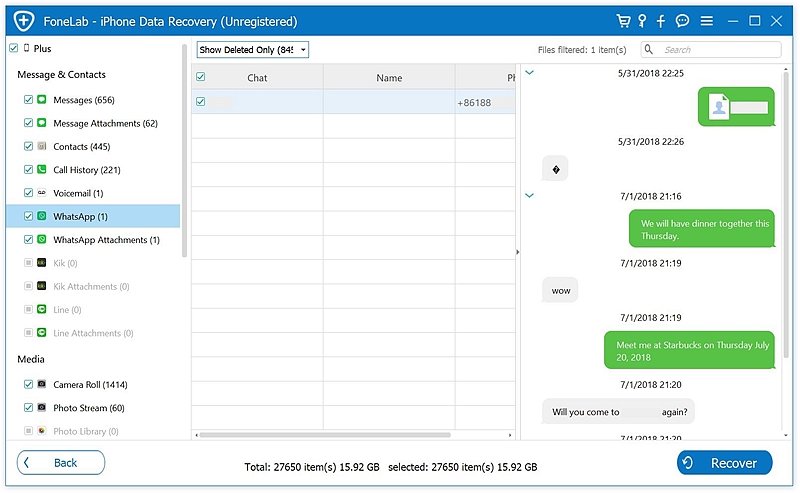This screenshot has width=800, height=493.
Task: Click the WhatsApp logo icon
Action: pyautogui.click(x=42, y=216)
